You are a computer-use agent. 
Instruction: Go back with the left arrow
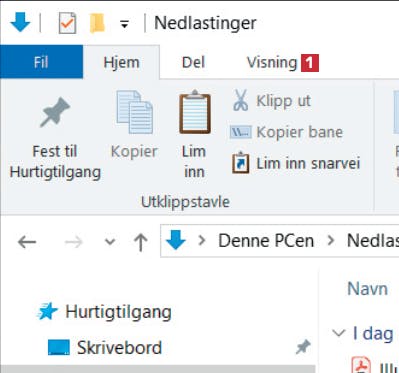pyautogui.click(x=27, y=241)
